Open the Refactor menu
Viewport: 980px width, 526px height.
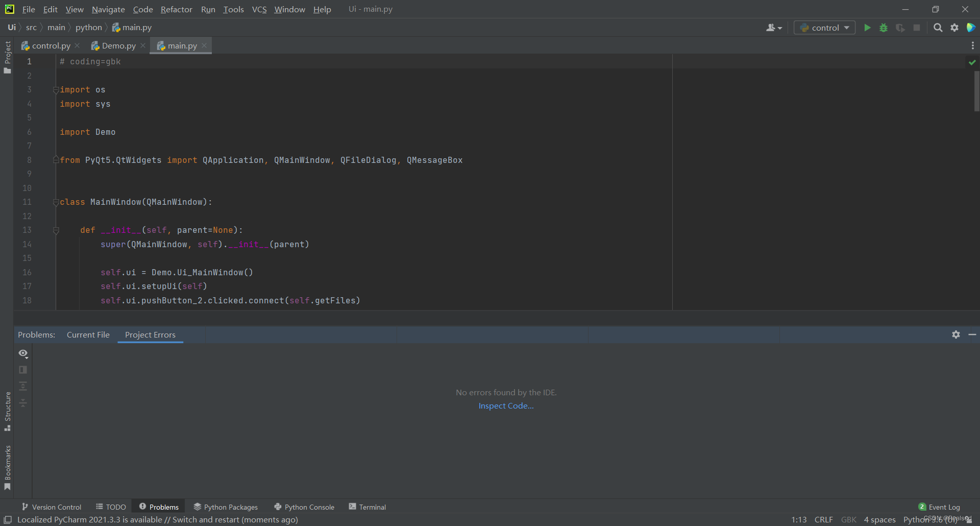coord(176,9)
